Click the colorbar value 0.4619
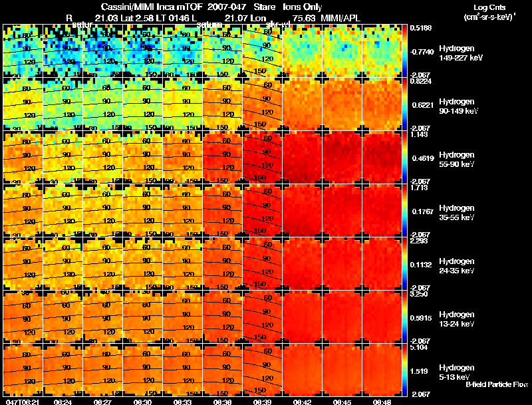 (x=423, y=158)
